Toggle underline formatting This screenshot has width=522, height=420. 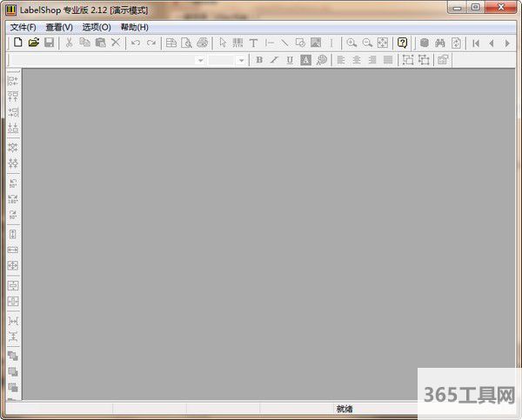pos(290,60)
